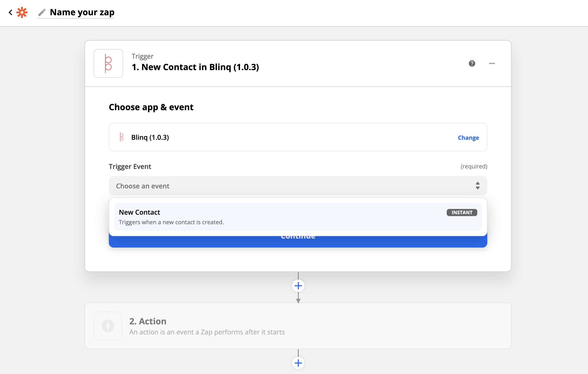Open help for the trigger step

pos(472,63)
